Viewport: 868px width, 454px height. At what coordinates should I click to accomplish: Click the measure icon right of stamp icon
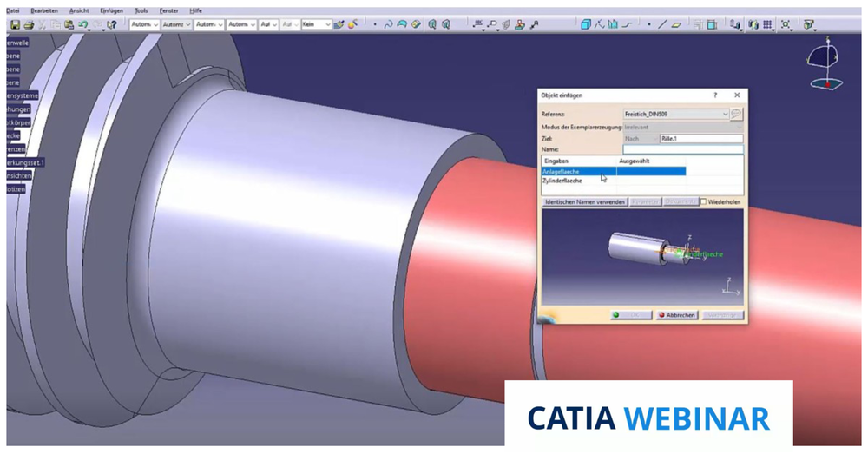[x=534, y=25]
